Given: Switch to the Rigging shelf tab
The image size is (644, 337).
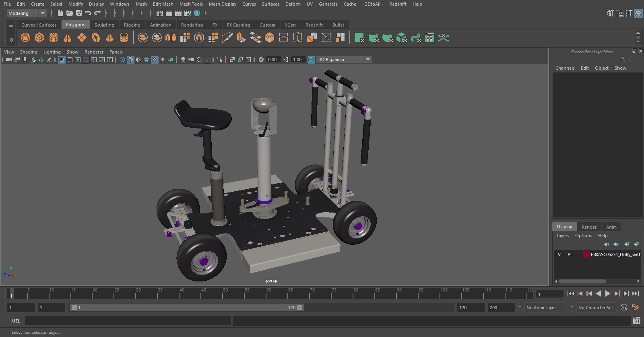Looking at the screenshot, I should [x=132, y=25].
